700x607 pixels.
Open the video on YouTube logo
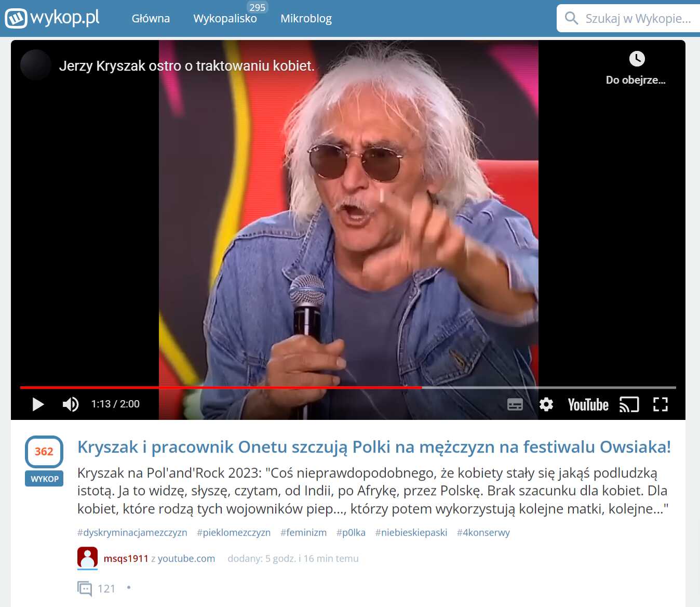coord(588,405)
